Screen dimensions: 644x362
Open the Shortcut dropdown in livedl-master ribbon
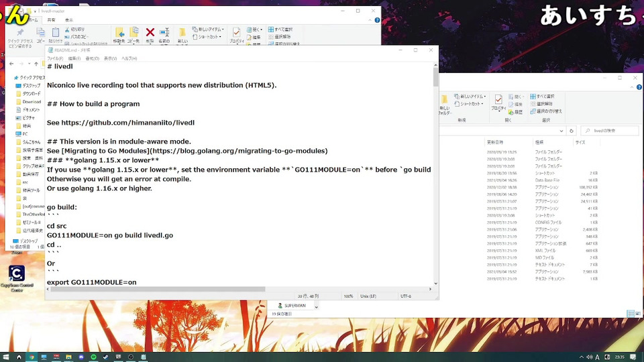[x=207, y=36]
